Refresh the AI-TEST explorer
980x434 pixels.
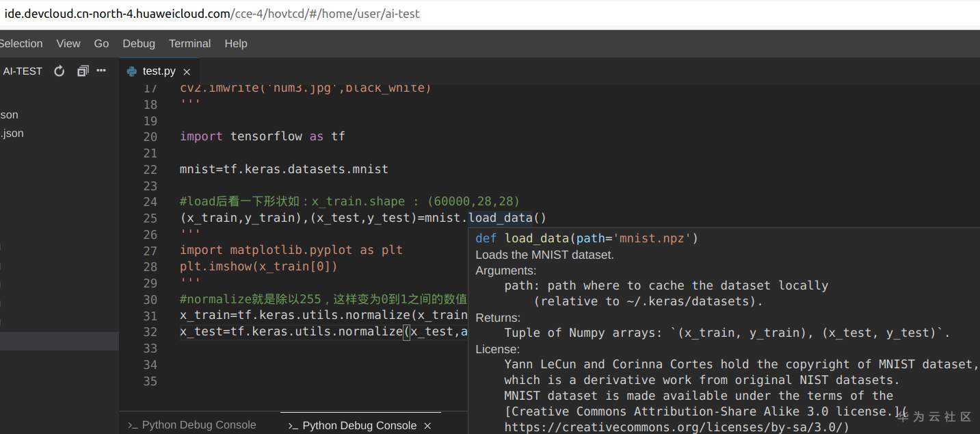point(59,71)
